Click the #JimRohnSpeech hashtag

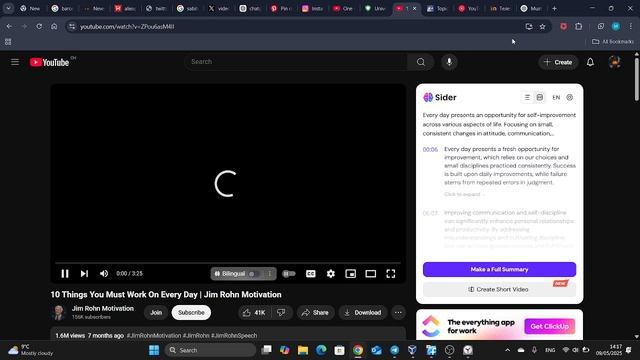234,336
